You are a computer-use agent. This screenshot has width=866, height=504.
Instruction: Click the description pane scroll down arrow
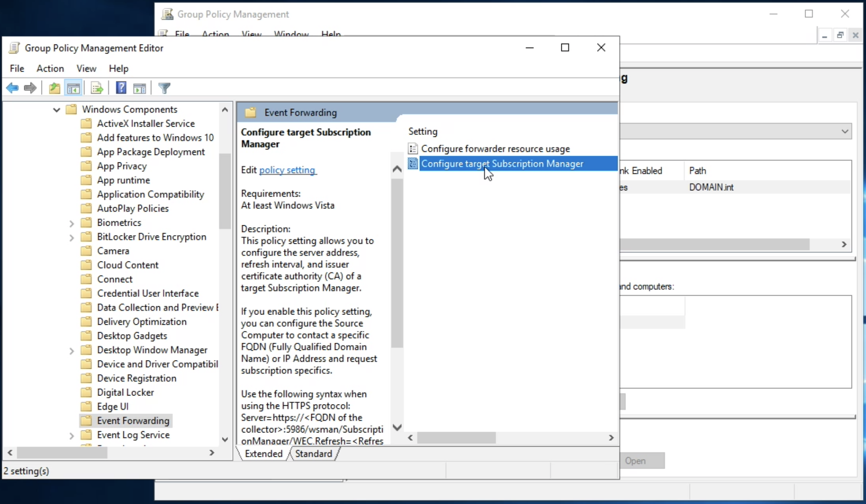tap(397, 427)
